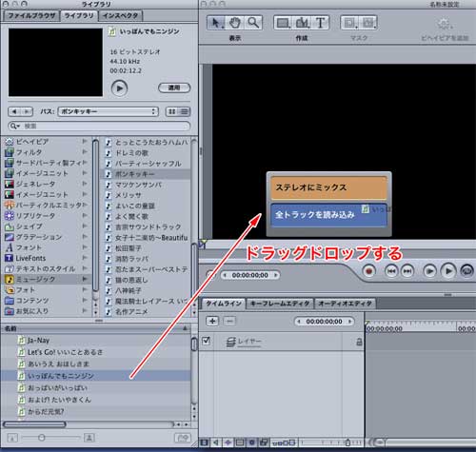Select the Text tool
This screenshot has width=476, height=452.
(320, 23)
